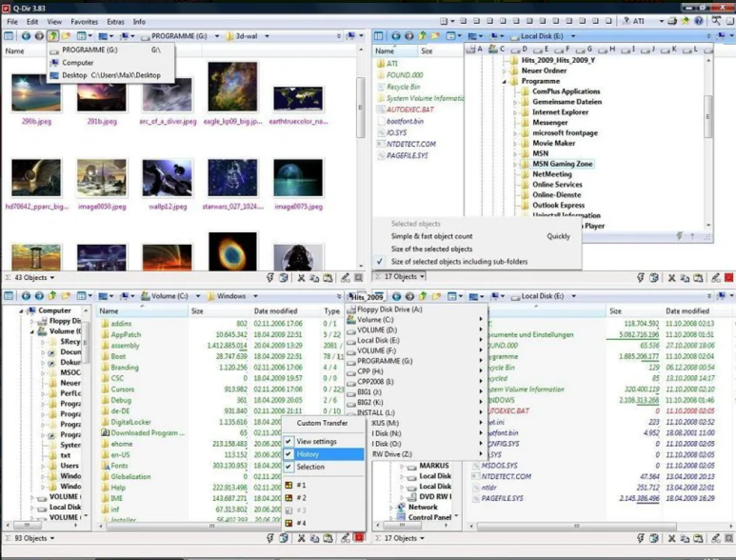Open the Windows folder dropdown in bottom-left pane
The width and height of the screenshot is (736, 560).
tap(255, 296)
